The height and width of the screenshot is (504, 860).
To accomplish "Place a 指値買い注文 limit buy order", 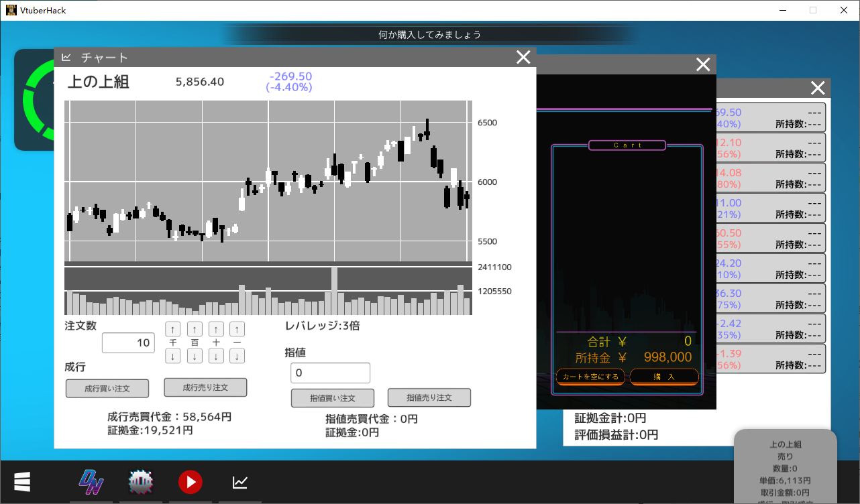I will 333,397.
